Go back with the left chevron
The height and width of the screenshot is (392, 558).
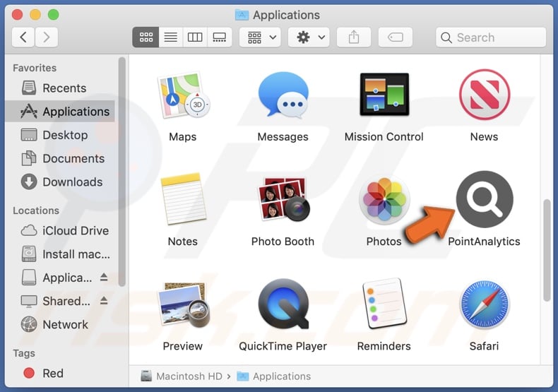pos(23,37)
